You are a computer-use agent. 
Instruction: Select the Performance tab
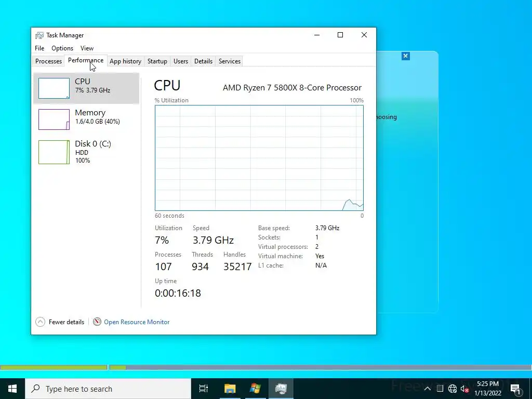pos(86,60)
